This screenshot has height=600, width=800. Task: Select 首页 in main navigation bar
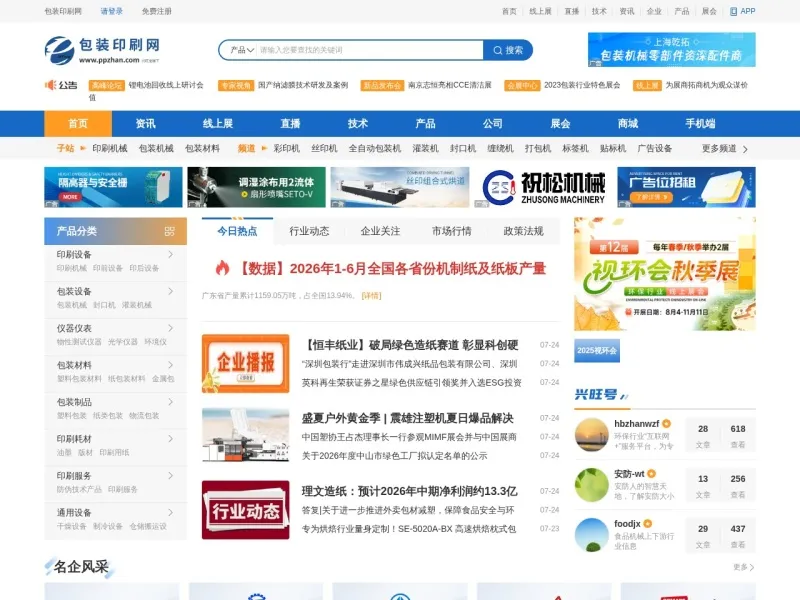(x=78, y=123)
